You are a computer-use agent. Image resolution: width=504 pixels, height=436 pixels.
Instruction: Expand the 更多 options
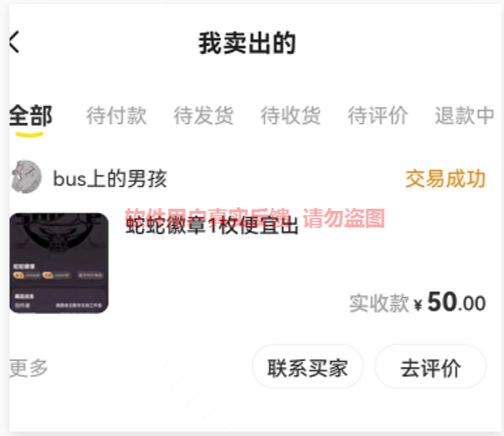tap(28, 368)
